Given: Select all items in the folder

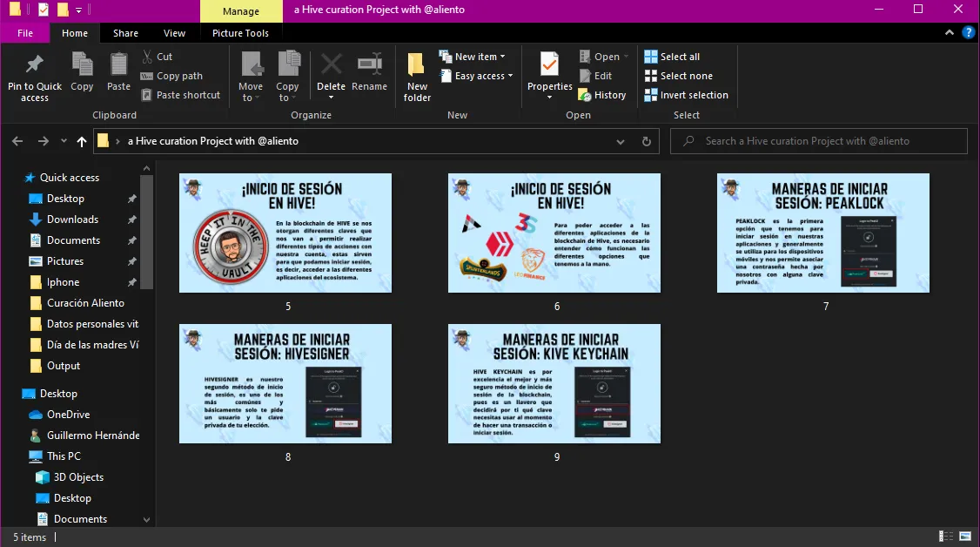Looking at the screenshot, I should [672, 57].
